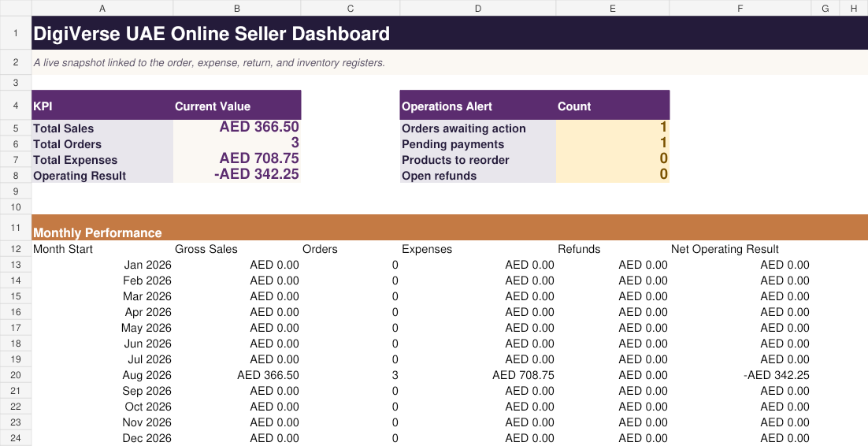Select the Jun 2026 month cell

pos(102,344)
